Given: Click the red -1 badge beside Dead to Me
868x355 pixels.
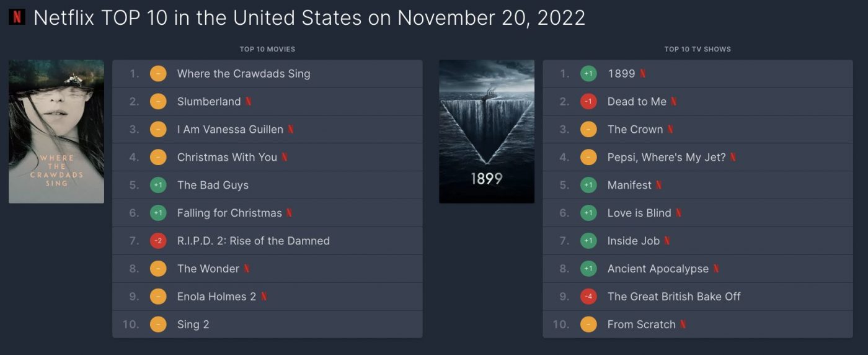Looking at the screenshot, I should click(x=588, y=102).
